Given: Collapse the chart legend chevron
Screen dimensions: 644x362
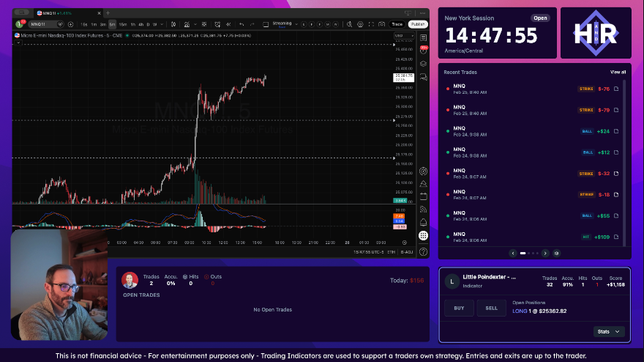Looking at the screenshot, I should [x=18, y=43].
